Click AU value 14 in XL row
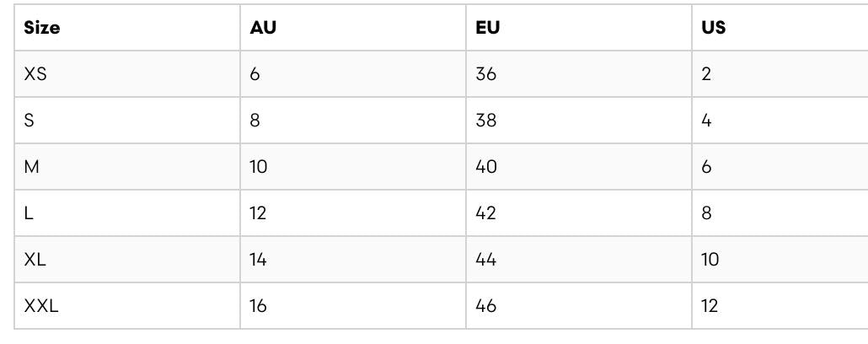Viewport: 868px width, 344px height. click(353, 260)
